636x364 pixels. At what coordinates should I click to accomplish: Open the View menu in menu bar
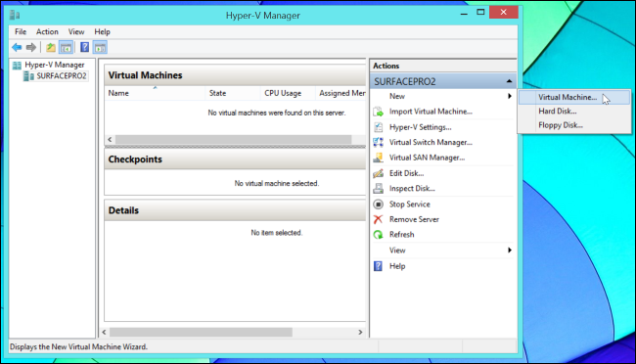pos(76,31)
